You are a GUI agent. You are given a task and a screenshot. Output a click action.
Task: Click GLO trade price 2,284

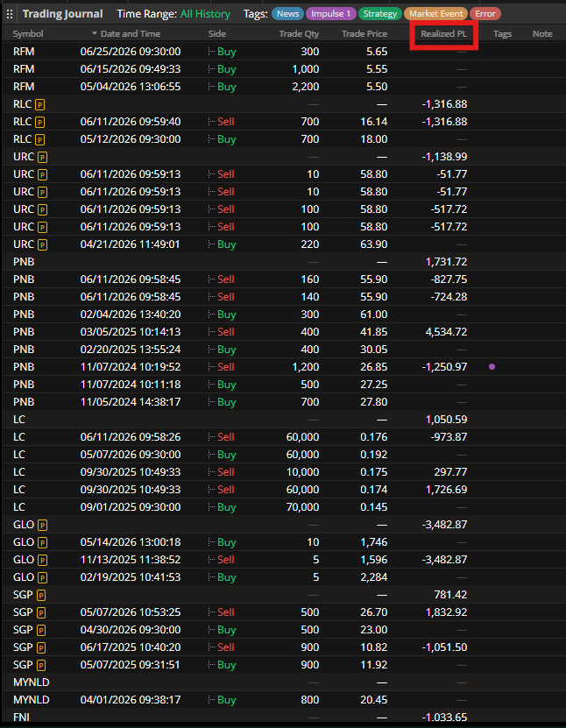tap(374, 577)
